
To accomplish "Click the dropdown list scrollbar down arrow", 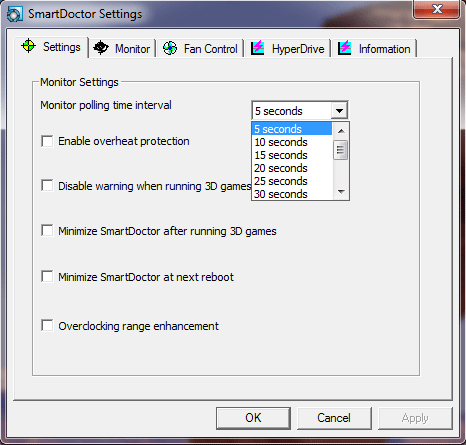I will (x=341, y=192).
